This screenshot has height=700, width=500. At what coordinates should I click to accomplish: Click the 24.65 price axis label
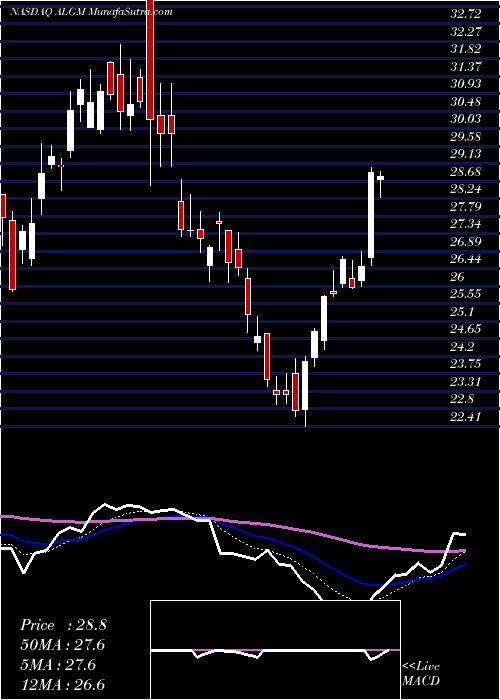click(466, 329)
